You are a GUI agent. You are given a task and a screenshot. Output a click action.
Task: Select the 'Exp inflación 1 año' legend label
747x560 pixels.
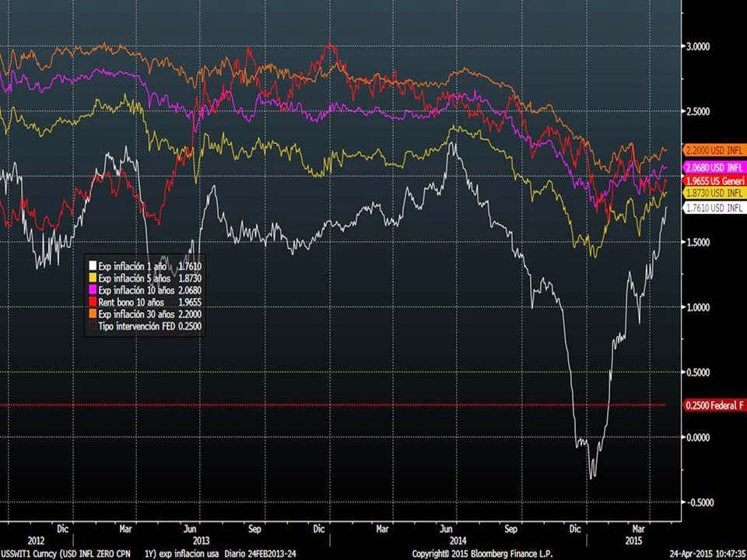click(x=132, y=266)
